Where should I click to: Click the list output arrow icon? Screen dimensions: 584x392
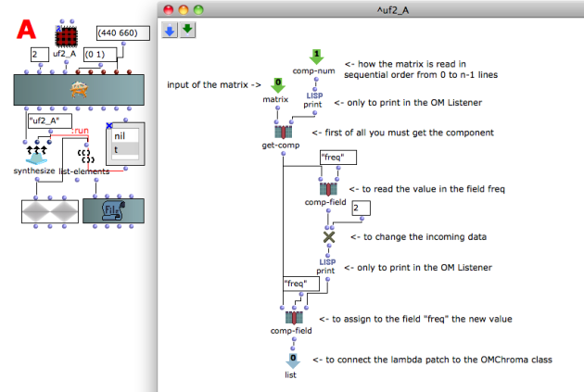[293, 361]
